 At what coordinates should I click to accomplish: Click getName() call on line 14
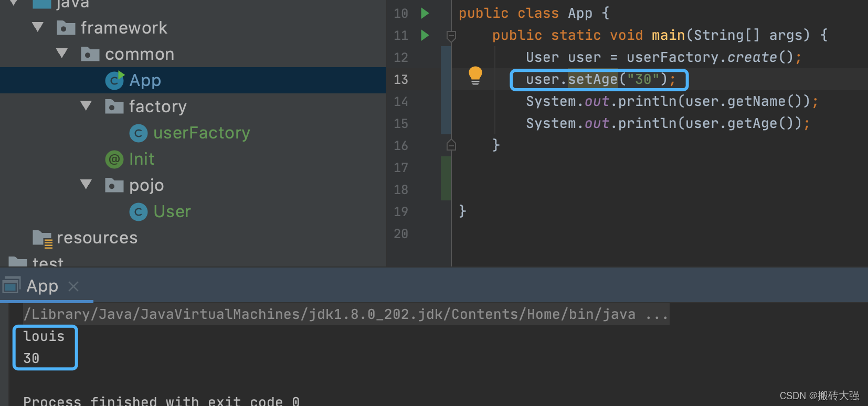tap(765, 101)
